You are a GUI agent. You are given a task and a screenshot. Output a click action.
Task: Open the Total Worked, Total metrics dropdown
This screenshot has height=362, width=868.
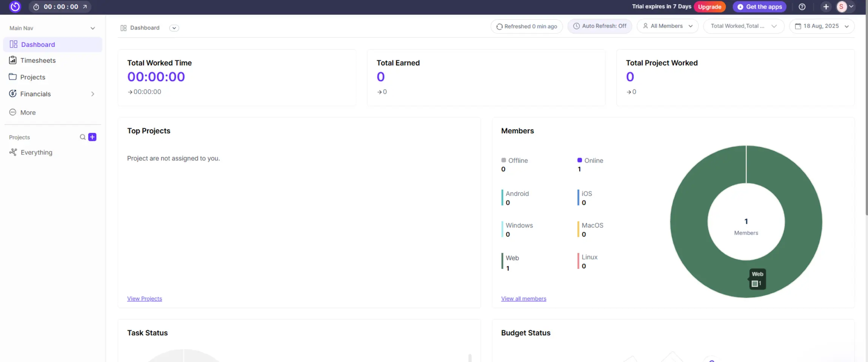coord(743,26)
